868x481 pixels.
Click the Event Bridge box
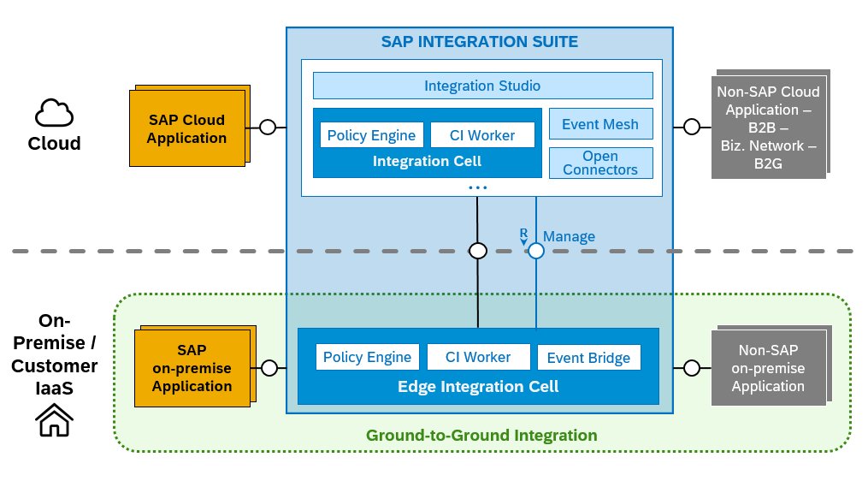pyautogui.click(x=589, y=358)
